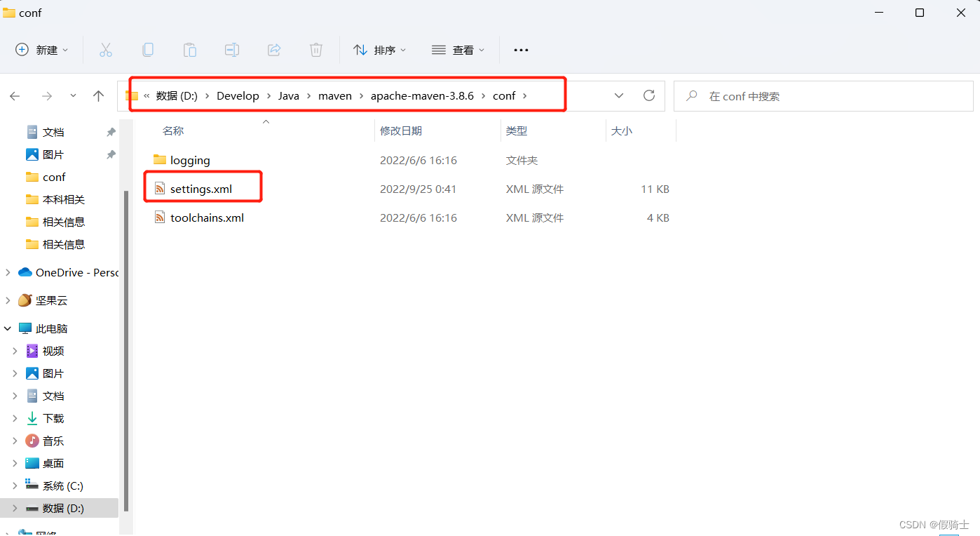The image size is (980, 536).
Task: Click the apache-maven-3.8.6 breadcrumb segment
Action: tap(423, 96)
